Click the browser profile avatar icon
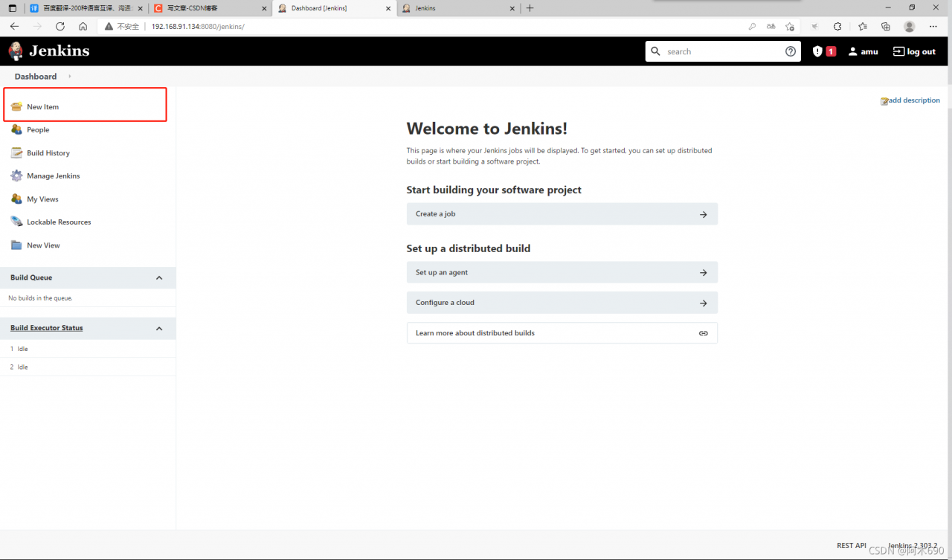The width and height of the screenshot is (952, 560). 910,26
